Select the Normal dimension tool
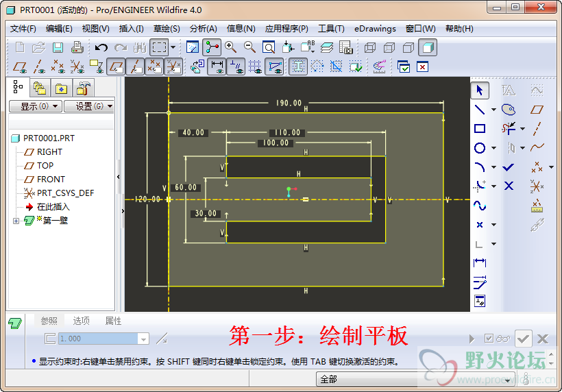 tap(480, 262)
